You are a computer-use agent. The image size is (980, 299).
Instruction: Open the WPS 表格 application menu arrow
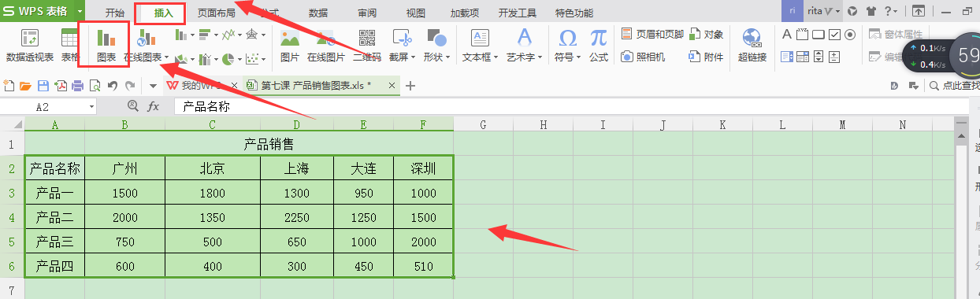coord(80,12)
